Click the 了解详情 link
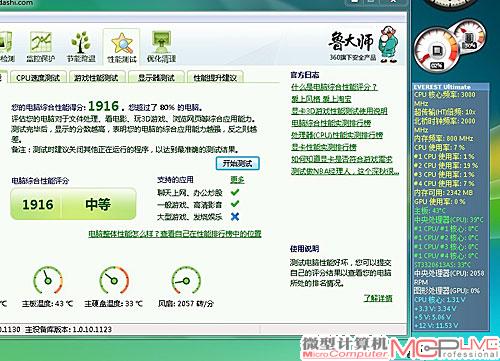Viewport: 500px width, 361px height. [x=378, y=298]
